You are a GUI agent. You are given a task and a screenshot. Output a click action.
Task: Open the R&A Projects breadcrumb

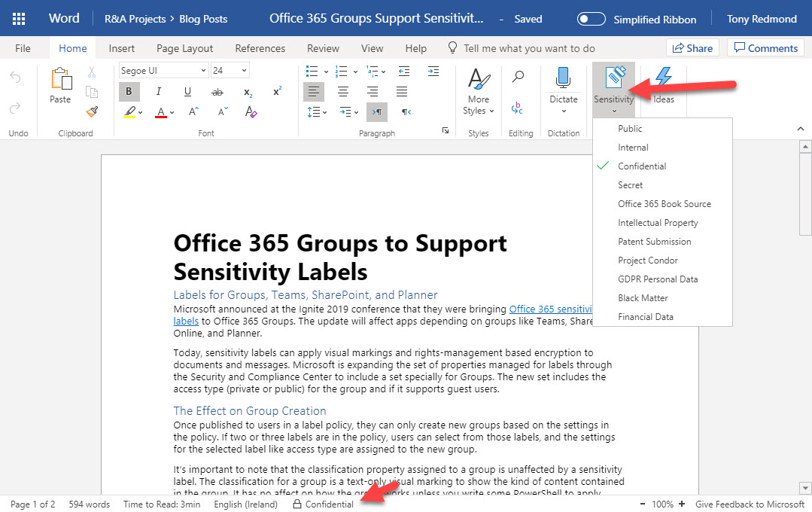point(135,19)
